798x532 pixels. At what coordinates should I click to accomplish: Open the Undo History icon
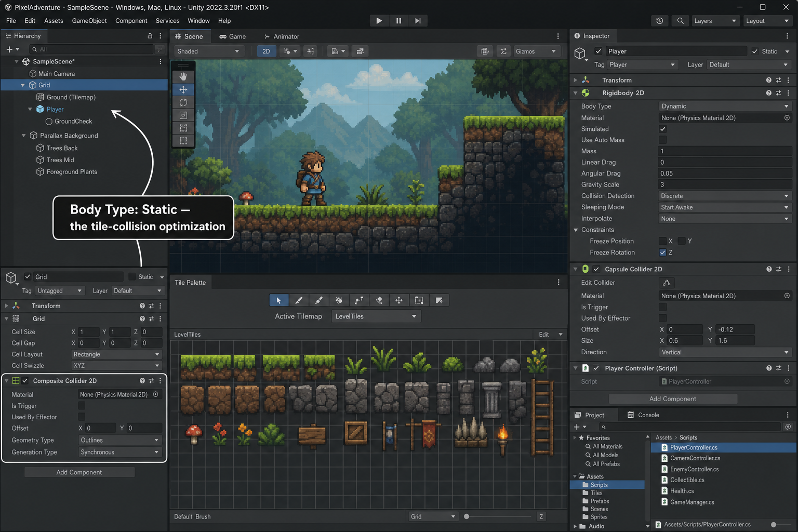tap(660, 21)
